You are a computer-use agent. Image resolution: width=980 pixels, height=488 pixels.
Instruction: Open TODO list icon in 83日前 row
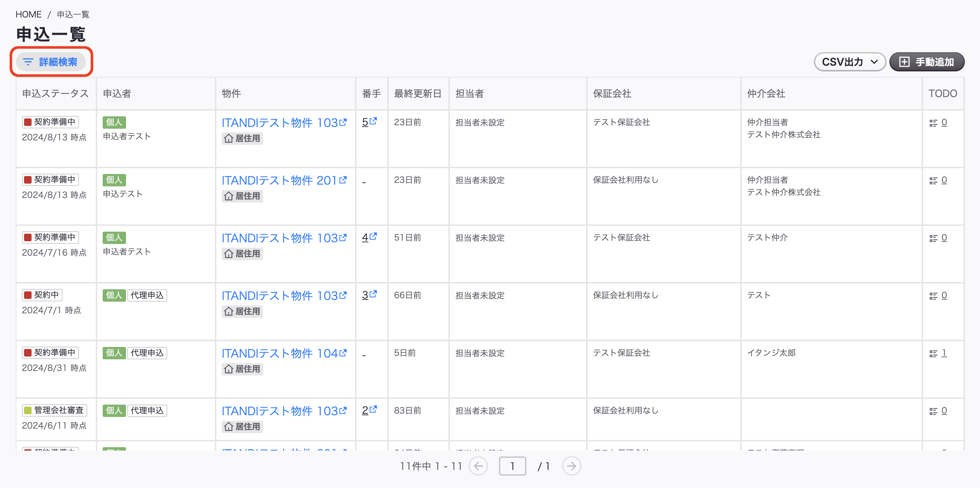point(933,411)
